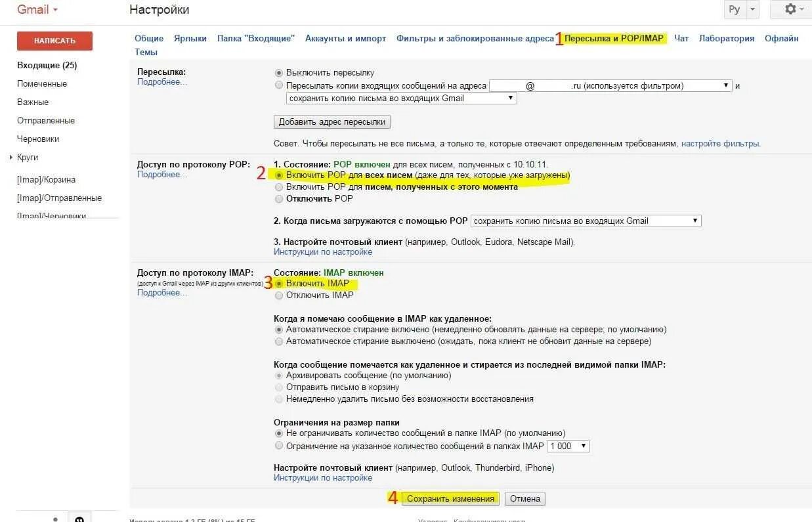812x522 pixels.
Task: Switch to the Лаборатория tab
Action: pos(727,39)
